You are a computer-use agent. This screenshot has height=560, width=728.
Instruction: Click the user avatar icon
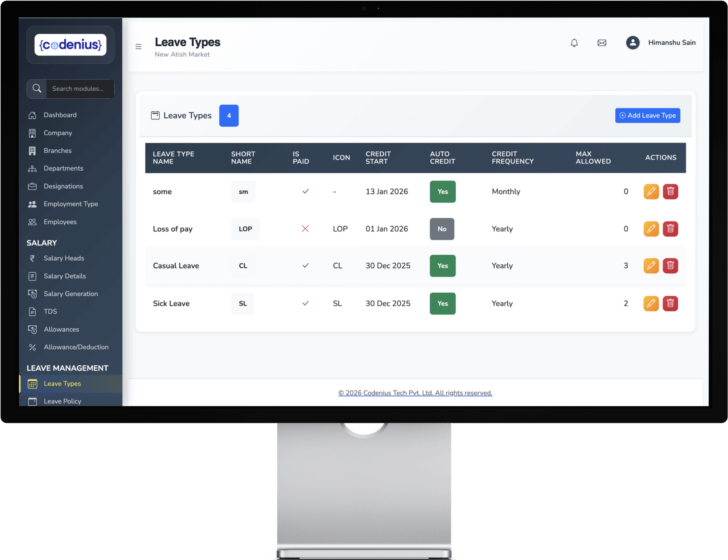pos(632,43)
